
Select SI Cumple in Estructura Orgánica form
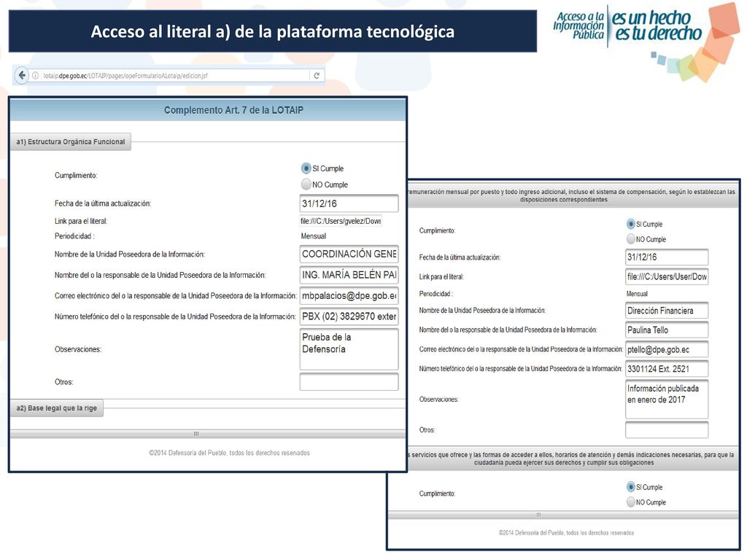click(306, 168)
